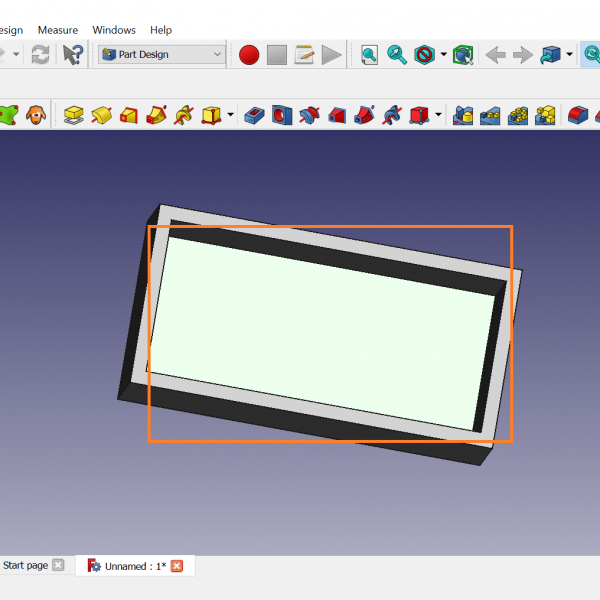Open the Measure menu
Viewport: 600px width, 600px height.
pos(57,30)
